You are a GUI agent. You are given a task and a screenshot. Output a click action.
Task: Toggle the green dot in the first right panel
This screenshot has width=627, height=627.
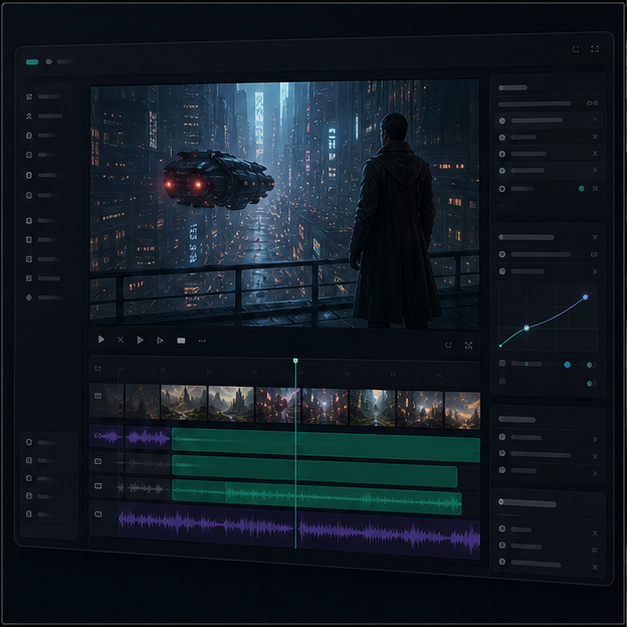click(x=581, y=188)
